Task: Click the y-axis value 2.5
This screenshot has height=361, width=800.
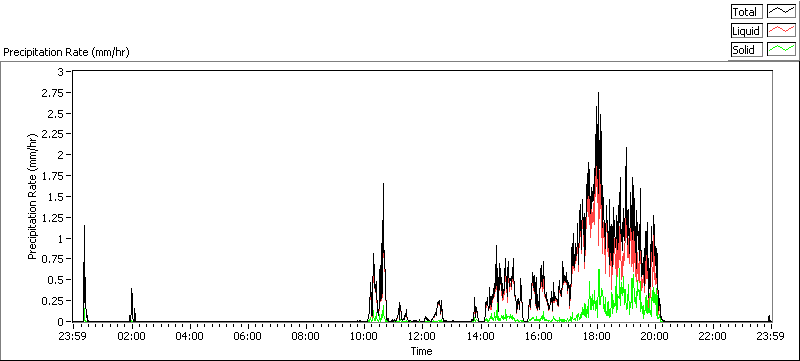Action: pos(56,113)
